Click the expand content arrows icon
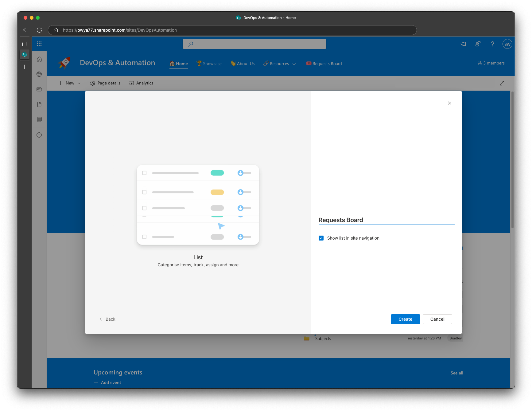The height and width of the screenshot is (411, 532). (502, 83)
